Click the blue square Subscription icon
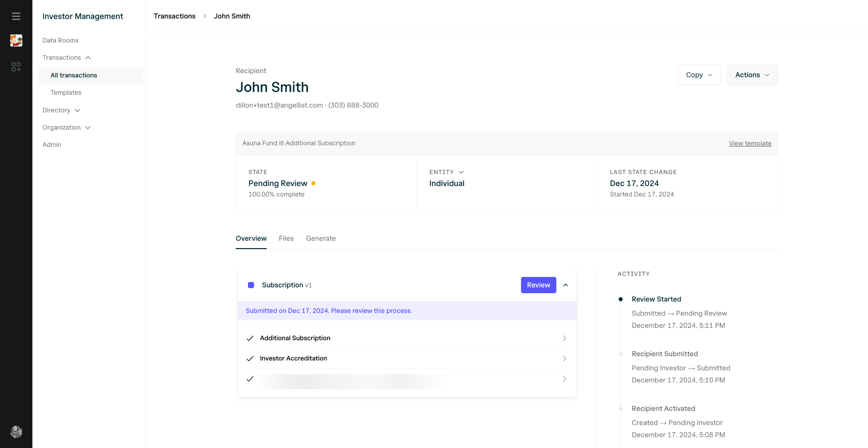This screenshot has height=448, width=868. pyautogui.click(x=251, y=285)
